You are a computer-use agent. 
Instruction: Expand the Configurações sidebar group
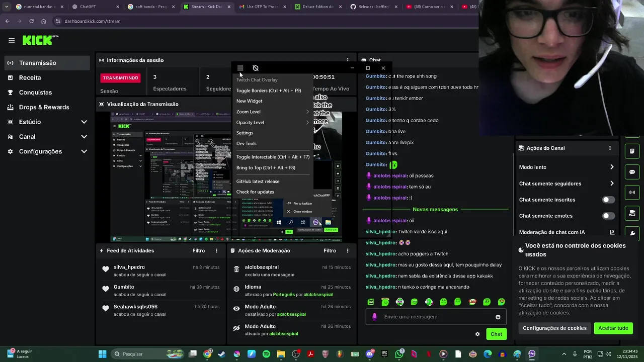48,151
